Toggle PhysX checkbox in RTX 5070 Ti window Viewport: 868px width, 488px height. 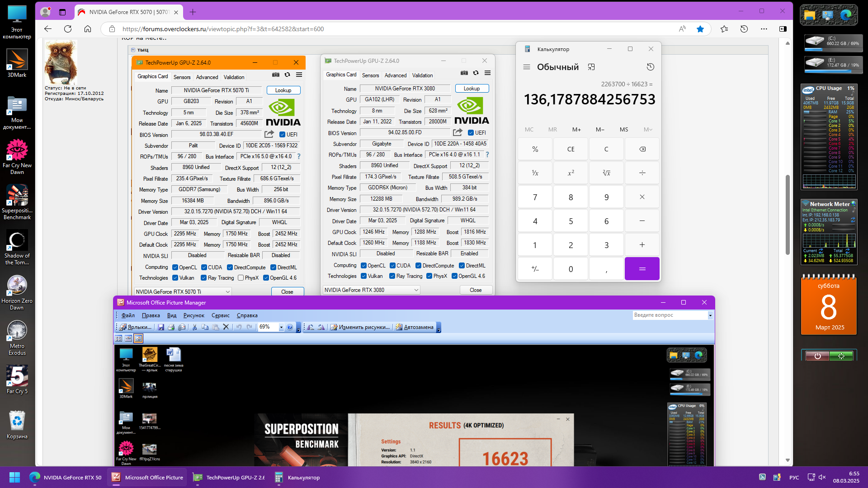pyautogui.click(x=241, y=278)
